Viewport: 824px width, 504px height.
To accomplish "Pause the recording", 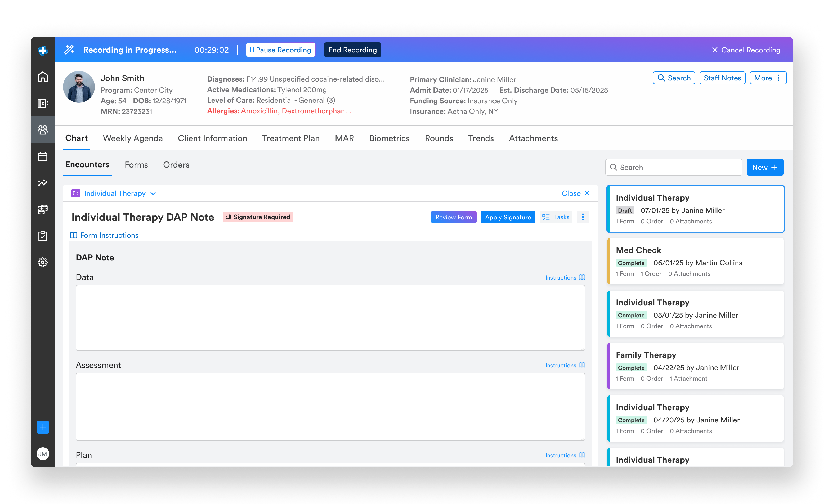I will pos(280,50).
